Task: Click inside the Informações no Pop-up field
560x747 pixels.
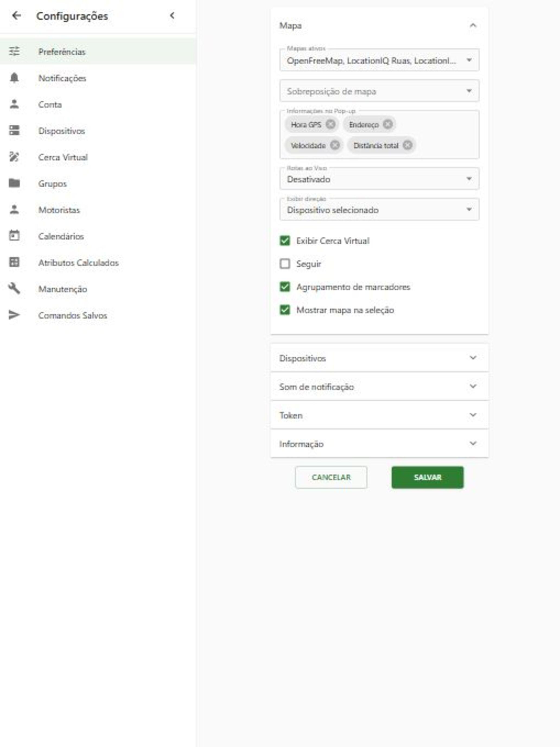Action: point(379,135)
